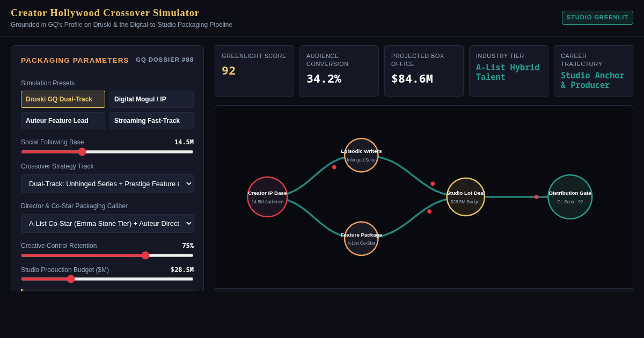This screenshot has width=644, height=338.
Task: Click the Episodic Writers node
Action: click(x=361, y=155)
